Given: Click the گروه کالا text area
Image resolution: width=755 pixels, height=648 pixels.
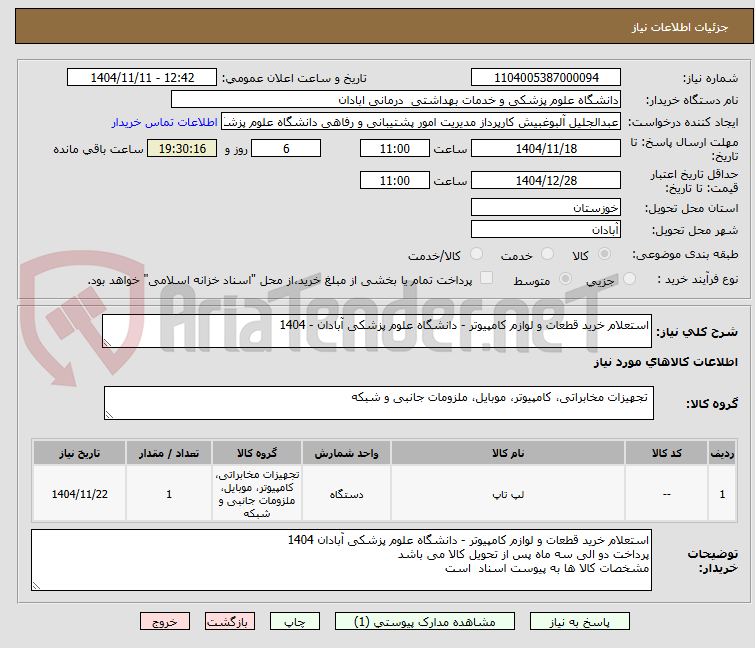Looking at the screenshot, I should pyautogui.click(x=378, y=403).
